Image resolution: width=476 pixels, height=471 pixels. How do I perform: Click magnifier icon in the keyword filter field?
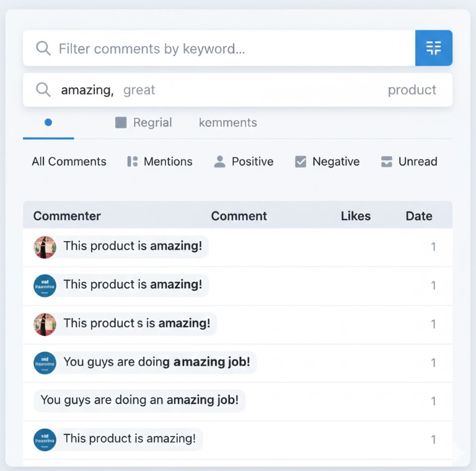coord(43,48)
